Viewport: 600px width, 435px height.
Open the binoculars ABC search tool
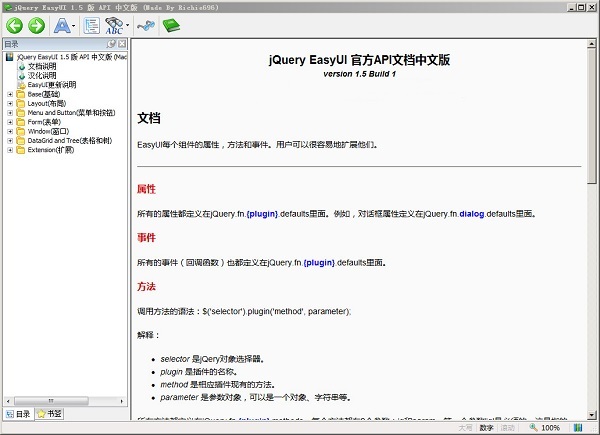[x=114, y=26]
